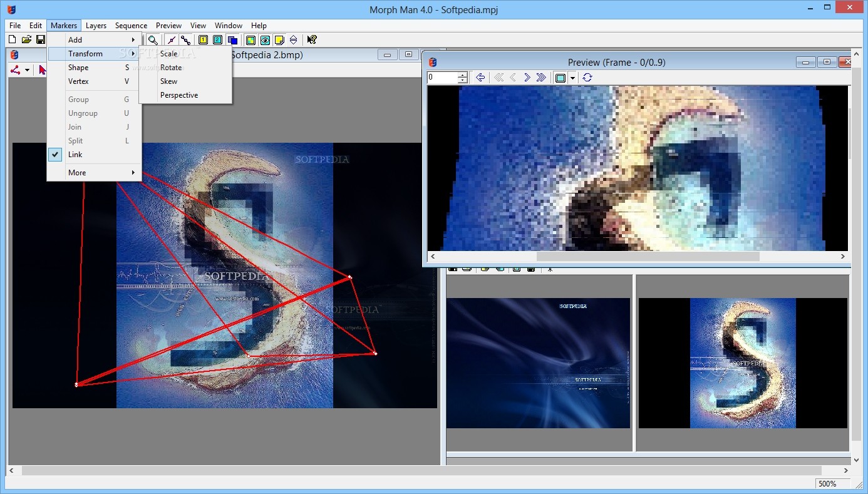Open the Layers menu
868x494 pixels.
pos(96,26)
